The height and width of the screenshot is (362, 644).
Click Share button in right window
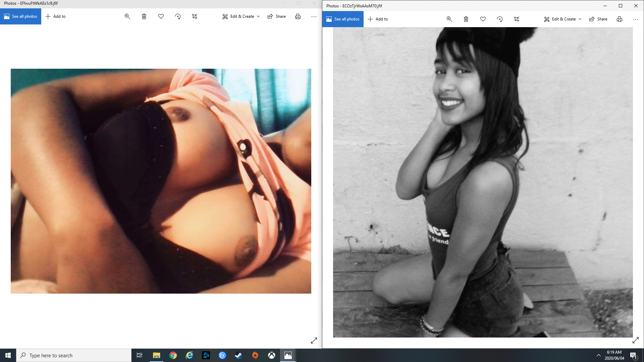(x=598, y=19)
